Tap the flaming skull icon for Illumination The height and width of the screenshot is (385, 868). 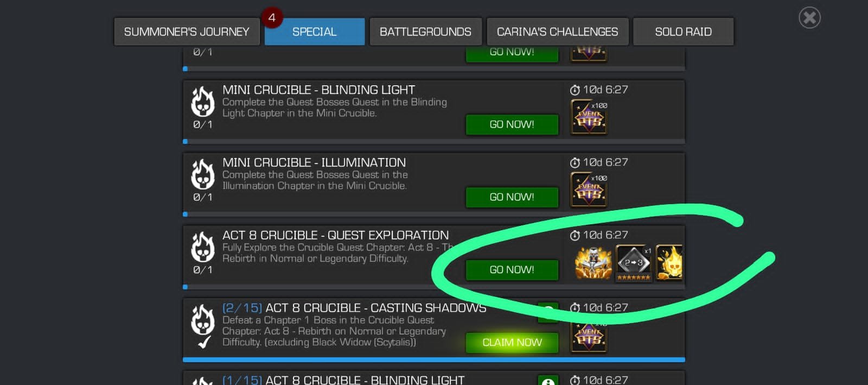coord(202,175)
